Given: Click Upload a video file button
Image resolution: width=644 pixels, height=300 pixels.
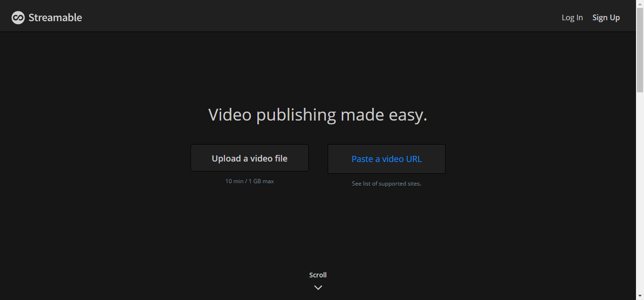Looking at the screenshot, I should (249, 158).
